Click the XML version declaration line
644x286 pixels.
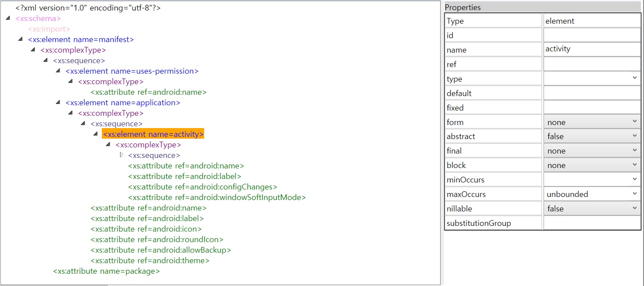(x=88, y=8)
